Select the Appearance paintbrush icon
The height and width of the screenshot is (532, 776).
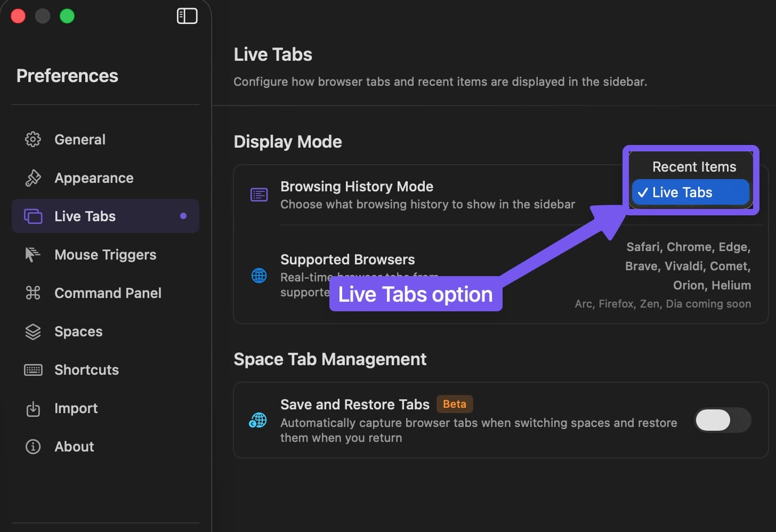[x=33, y=178]
